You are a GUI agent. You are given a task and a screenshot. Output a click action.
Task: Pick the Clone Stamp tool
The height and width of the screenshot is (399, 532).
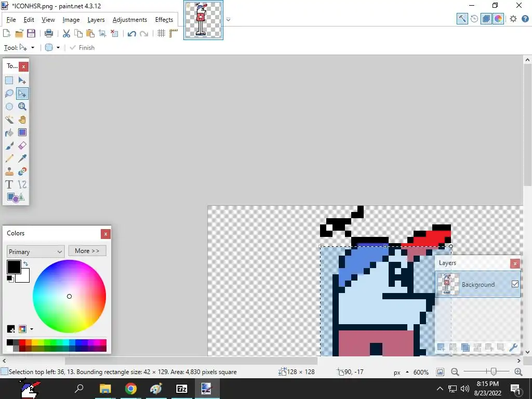(9, 171)
